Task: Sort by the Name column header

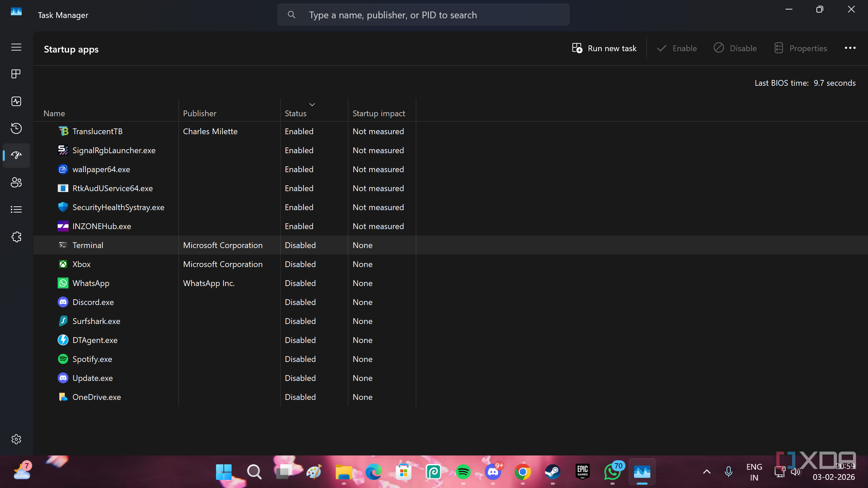Action: pos(106,110)
